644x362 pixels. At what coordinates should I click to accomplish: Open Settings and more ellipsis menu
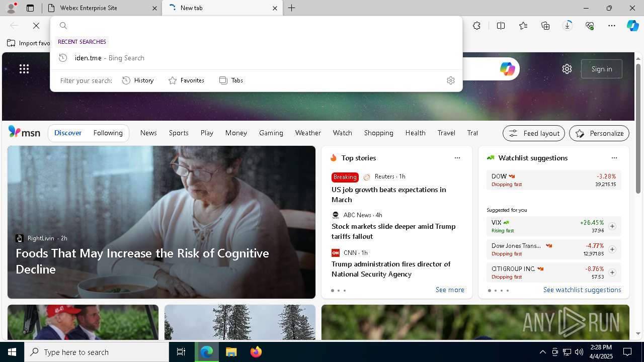pos(612,26)
